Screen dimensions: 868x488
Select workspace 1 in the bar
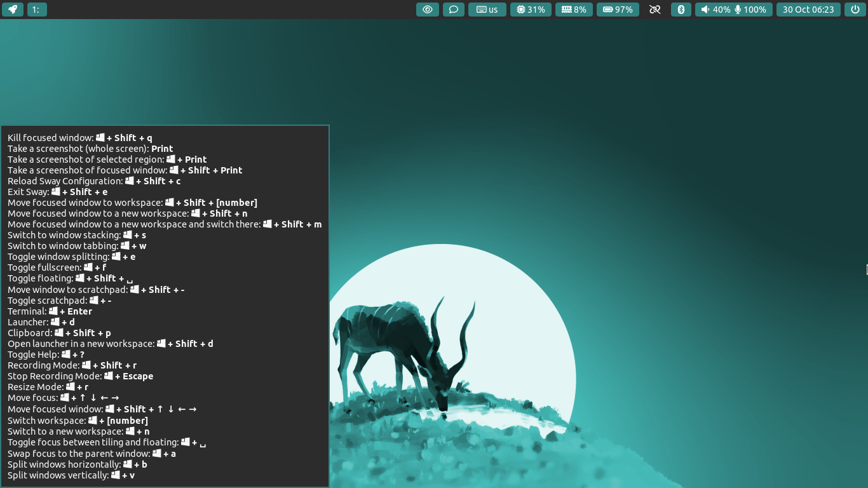[37, 10]
